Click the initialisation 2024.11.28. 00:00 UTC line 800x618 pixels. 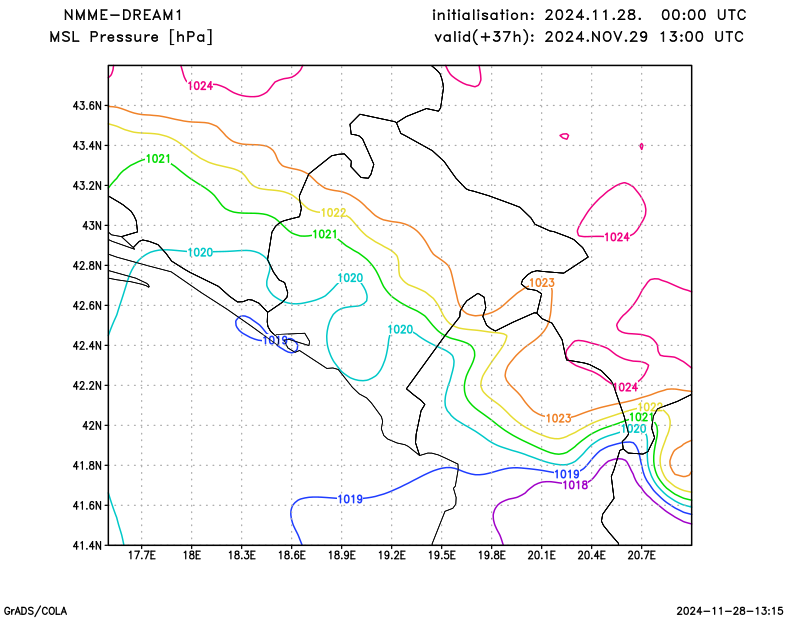pos(589,15)
